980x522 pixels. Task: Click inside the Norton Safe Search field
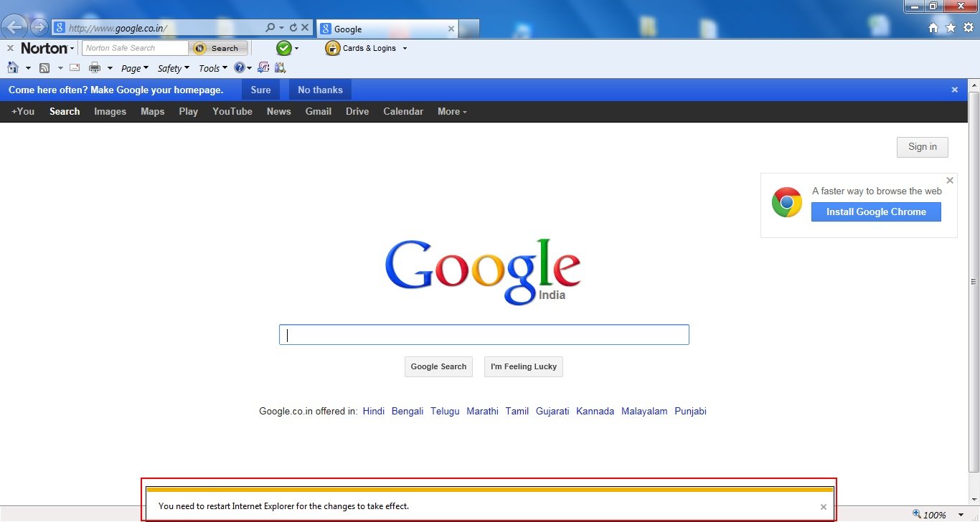135,48
